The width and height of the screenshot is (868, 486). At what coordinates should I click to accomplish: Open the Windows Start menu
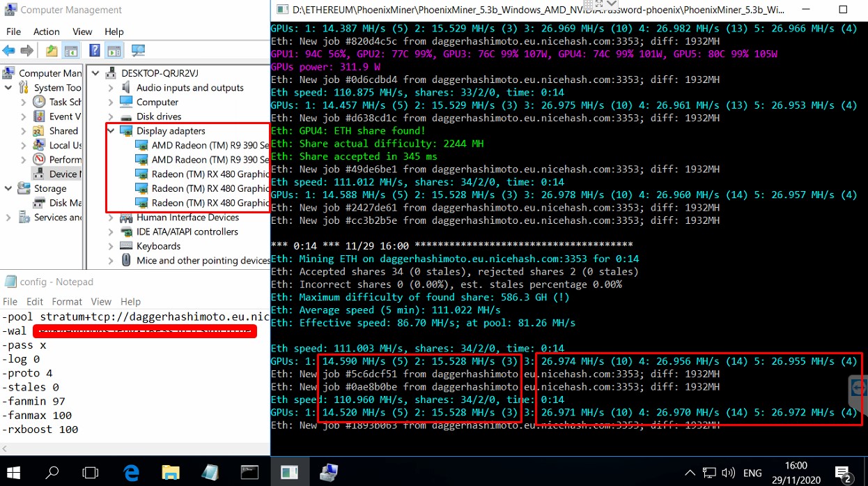click(14, 473)
